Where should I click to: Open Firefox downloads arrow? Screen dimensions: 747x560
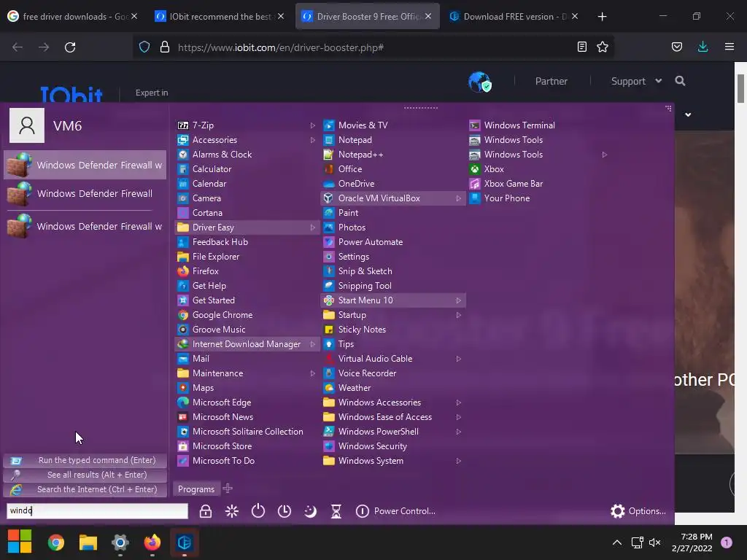tap(703, 47)
